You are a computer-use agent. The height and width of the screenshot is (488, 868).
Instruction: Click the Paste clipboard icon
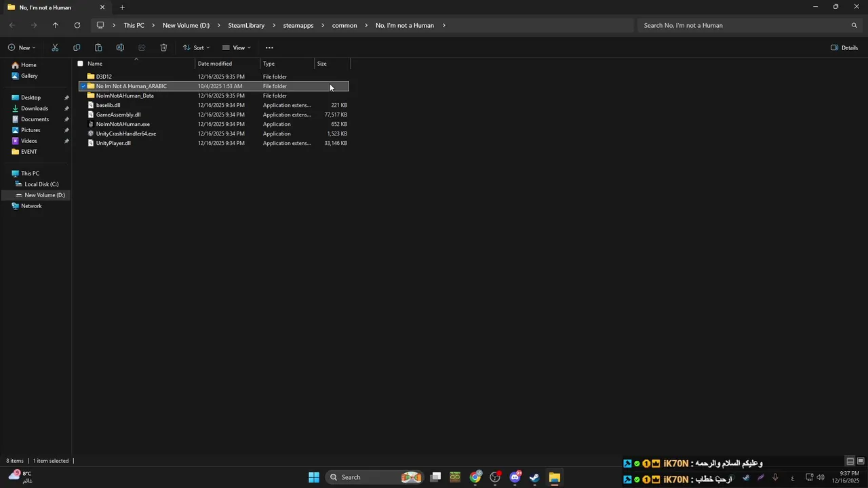tap(98, 47)
